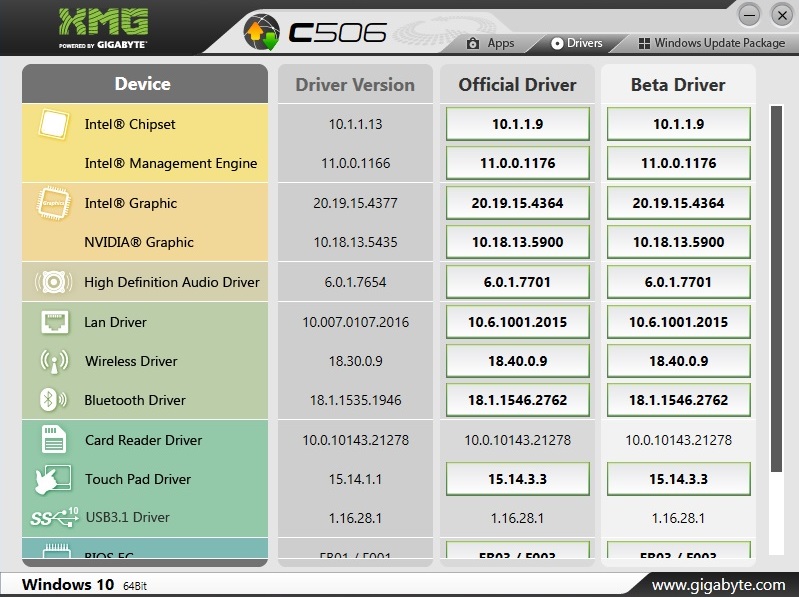
Task: Click the Card Reader SD icon
Action: tap(54, 439)
